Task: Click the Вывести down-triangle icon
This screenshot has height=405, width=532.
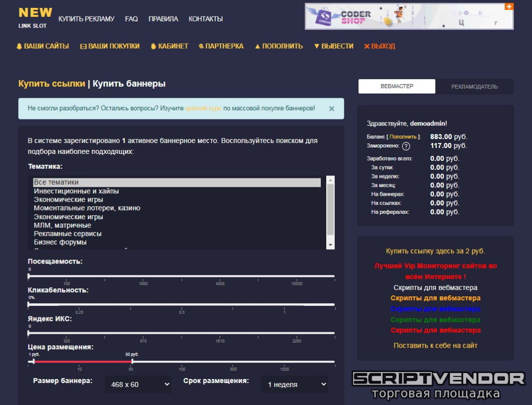Action: point(316,46)
